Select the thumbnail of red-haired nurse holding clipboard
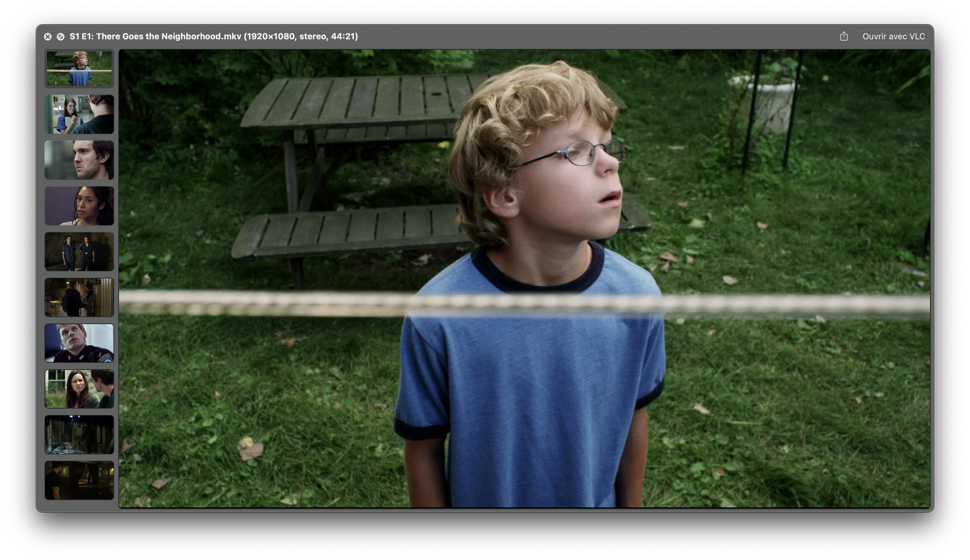Image resolution: width=970 pixels, height=560 pixels. tap(79, 114)
